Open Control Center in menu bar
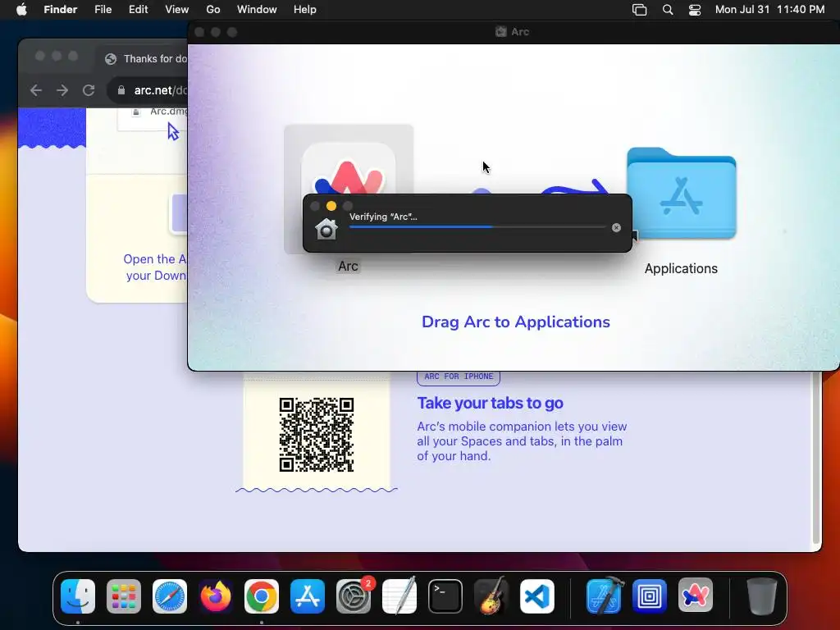This screenshot has width=840, height=630. point(695,10)
